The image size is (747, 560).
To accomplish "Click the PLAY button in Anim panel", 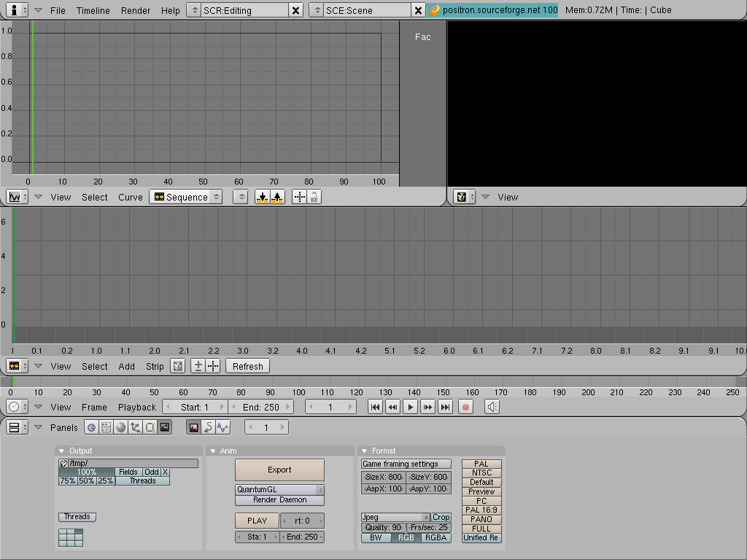I will click(x=257, y=521).
